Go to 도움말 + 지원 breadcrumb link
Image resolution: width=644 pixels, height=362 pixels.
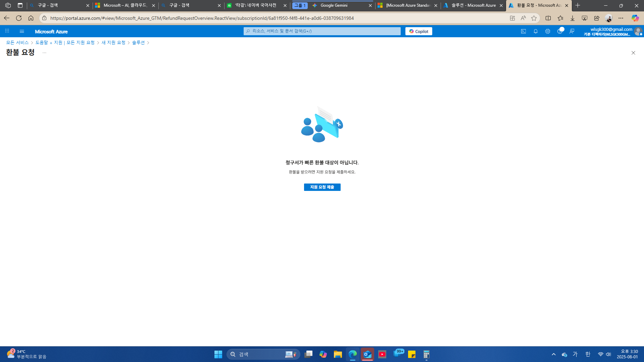(x=65, y=43)
